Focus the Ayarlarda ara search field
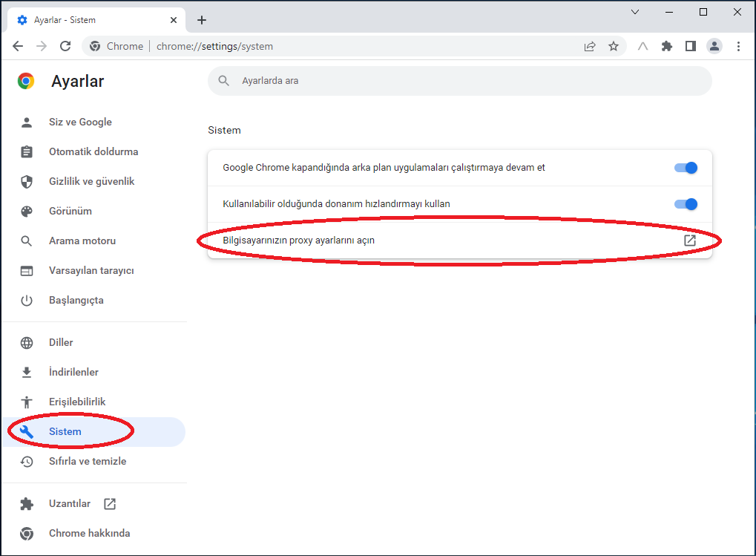 pyautogui.click(x=459, y=80)
